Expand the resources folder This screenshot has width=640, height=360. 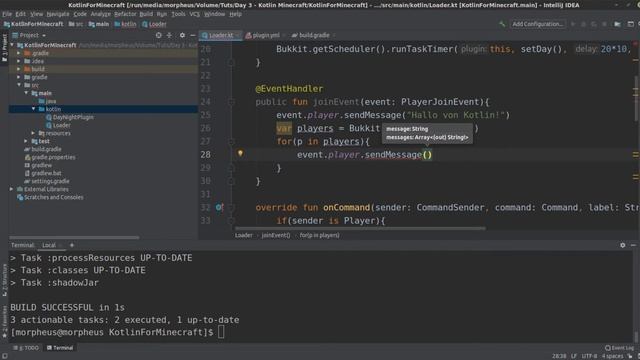(x=33, y=133)
